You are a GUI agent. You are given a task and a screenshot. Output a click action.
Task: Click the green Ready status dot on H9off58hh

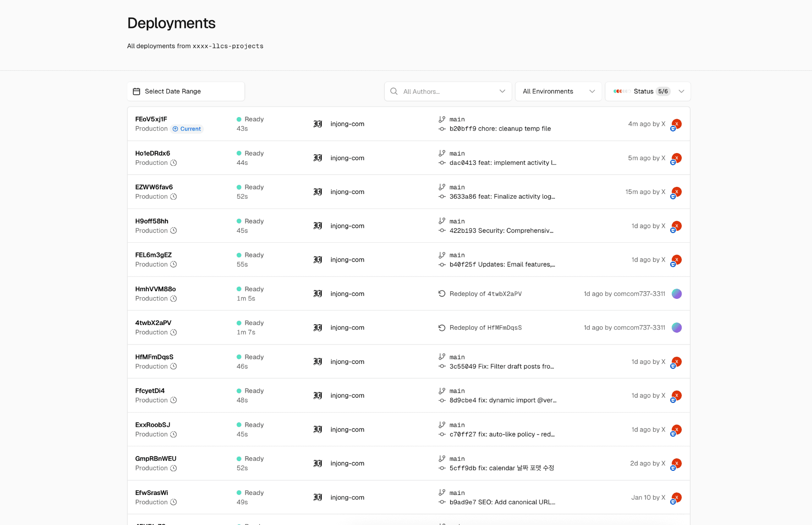[x=239, y=221]
